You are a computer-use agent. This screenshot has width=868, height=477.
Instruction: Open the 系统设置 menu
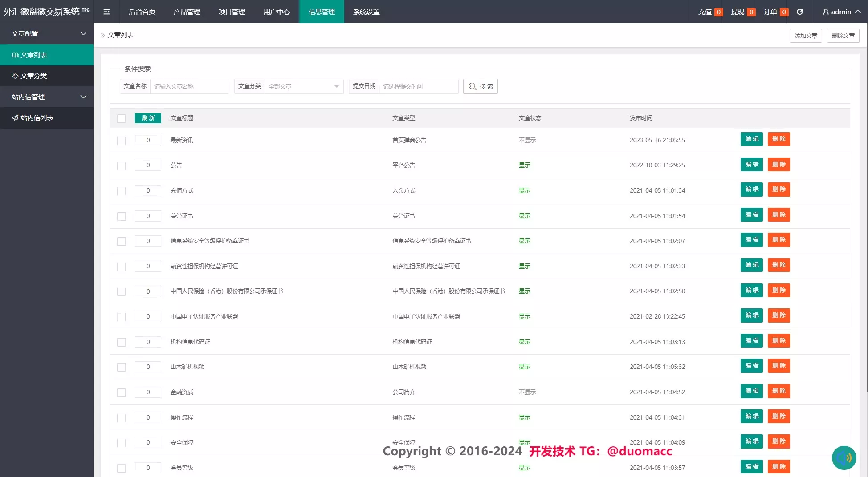tap(366, 12)
